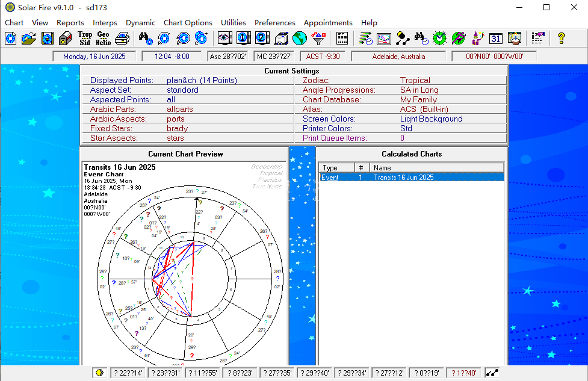588x381 pixels.
Task: Open the calendar icon showing 31
Action: pos(496,39)
